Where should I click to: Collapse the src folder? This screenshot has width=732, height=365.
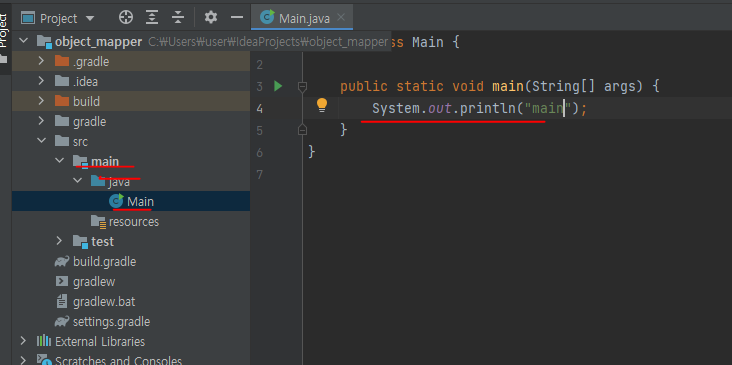pos(41,140)
